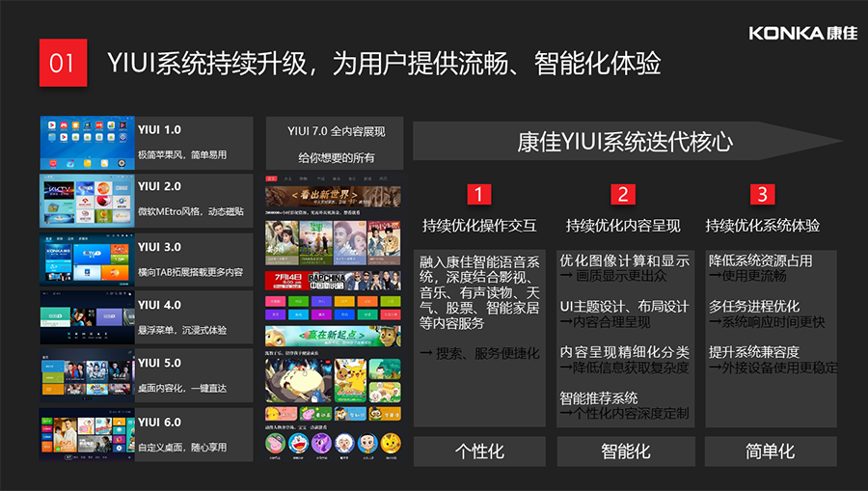Click the red number 1 badge
The width and height of the screenshot is (868, 491).
[x=478, y=194]
